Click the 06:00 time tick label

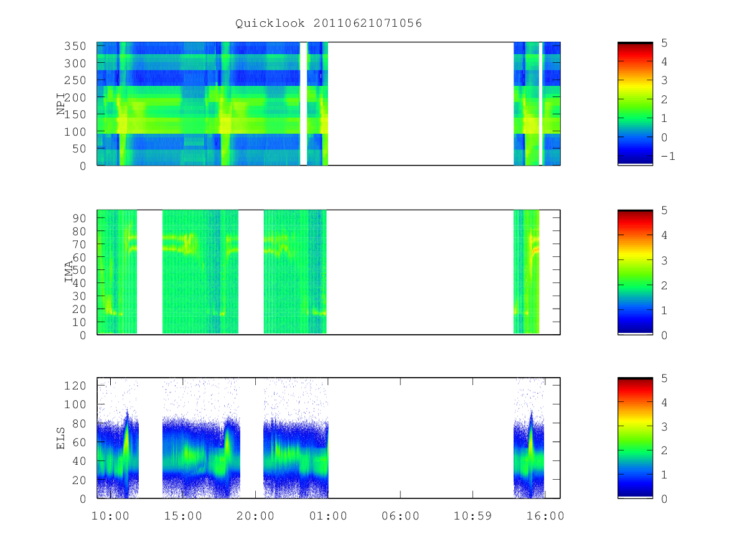pyautogui.click(x=400, y=516)
